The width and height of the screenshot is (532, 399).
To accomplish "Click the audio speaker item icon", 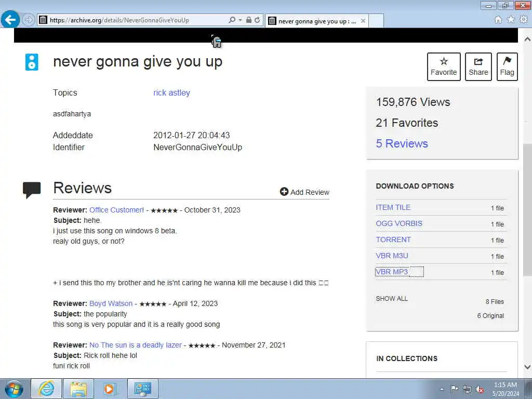I will point(32,62).
